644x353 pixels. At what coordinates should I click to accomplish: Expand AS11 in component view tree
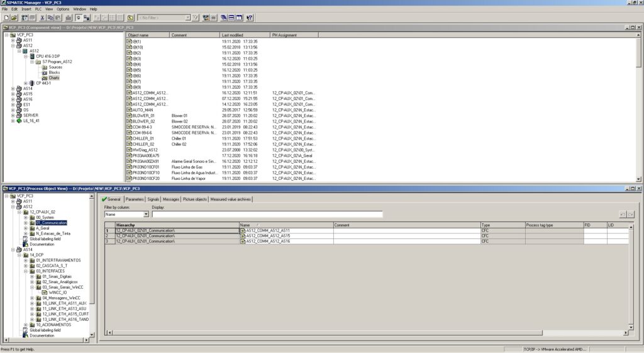[13, 40]
